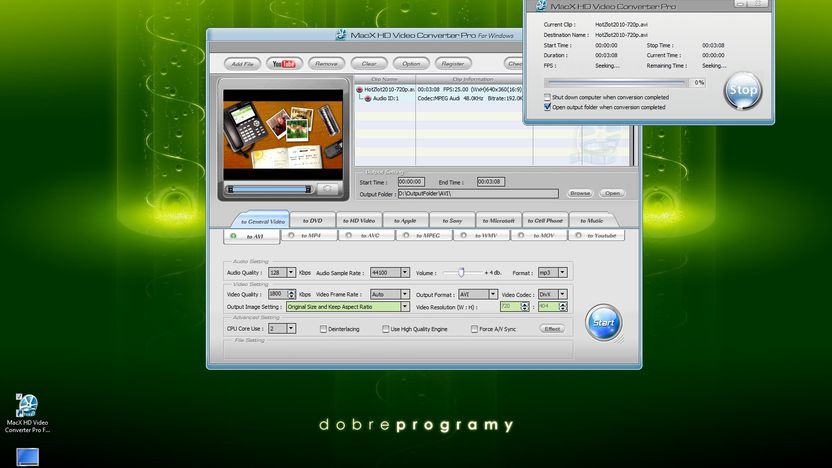Select the to AVI format option

tap(252, 236)
